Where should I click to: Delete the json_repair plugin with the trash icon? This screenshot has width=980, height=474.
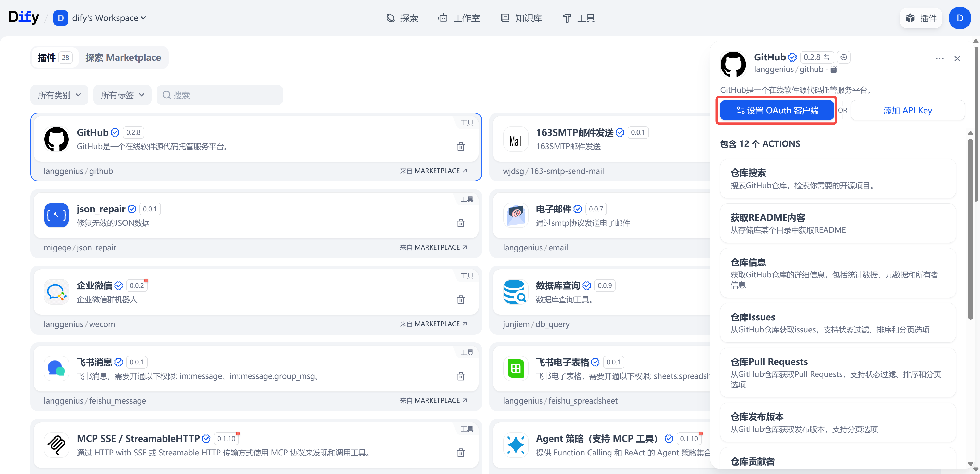coord(461,223)
